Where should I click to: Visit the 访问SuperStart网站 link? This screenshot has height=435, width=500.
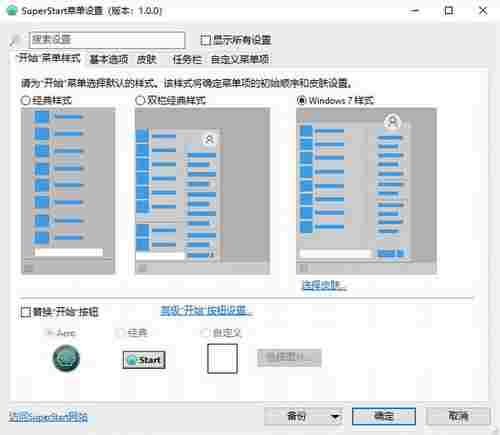[x=48, y=417]
